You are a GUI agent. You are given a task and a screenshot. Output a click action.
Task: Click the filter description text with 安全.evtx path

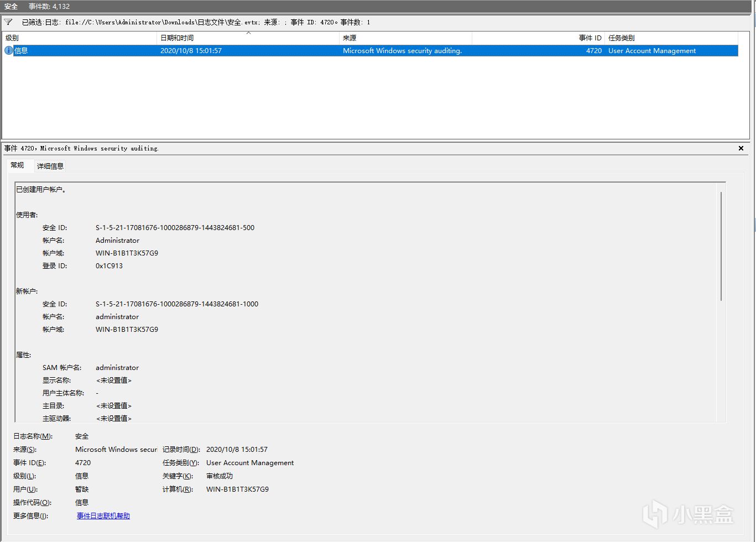pyautogui.click(x=196, y=22)
